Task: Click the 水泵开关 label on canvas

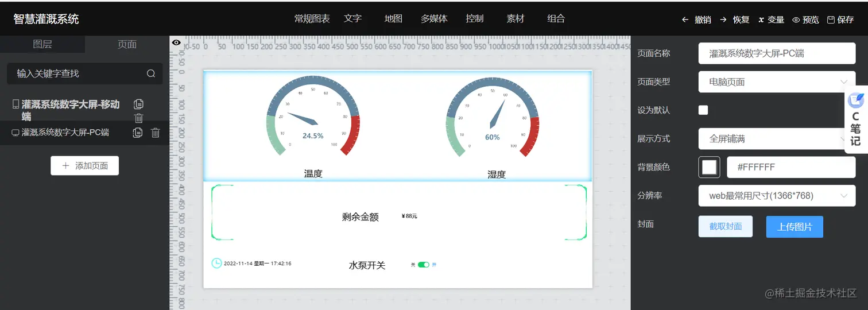Action: pos(367,265)
